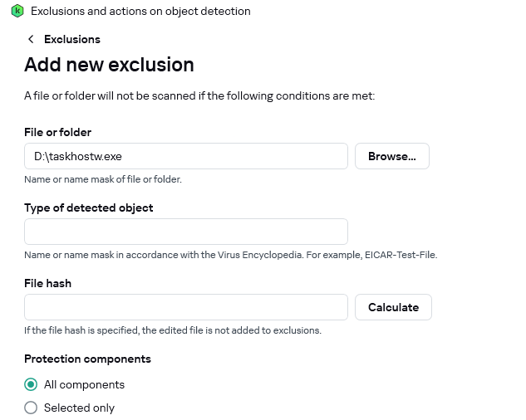Click the File or folder label

tap(57, 132)
